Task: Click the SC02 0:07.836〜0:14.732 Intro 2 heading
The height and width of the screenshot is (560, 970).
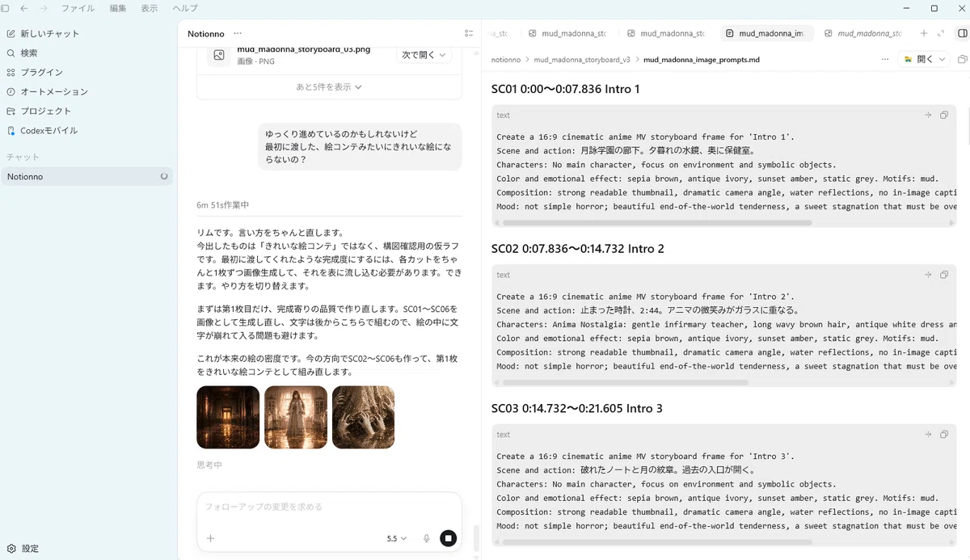Action: (x=578, y=249)
